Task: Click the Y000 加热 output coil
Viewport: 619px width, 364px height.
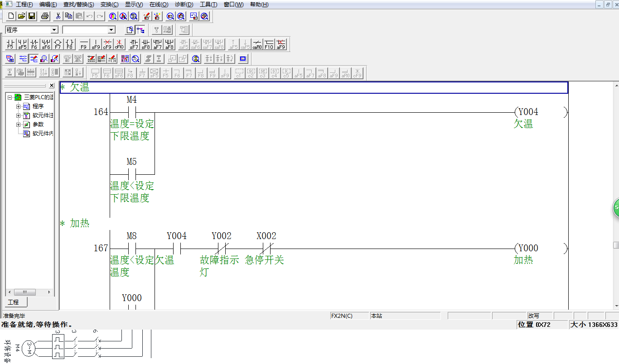Action: click(x=541, y=248)
